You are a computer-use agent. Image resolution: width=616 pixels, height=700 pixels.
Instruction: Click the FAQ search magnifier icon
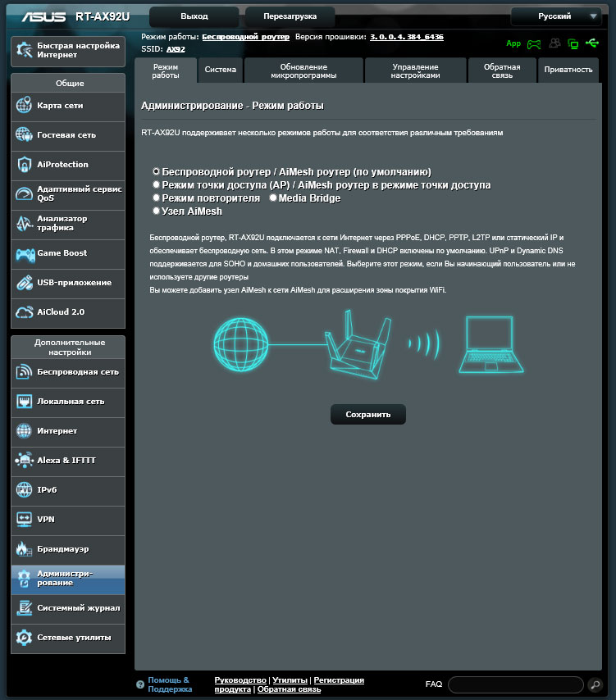(595, 684)
